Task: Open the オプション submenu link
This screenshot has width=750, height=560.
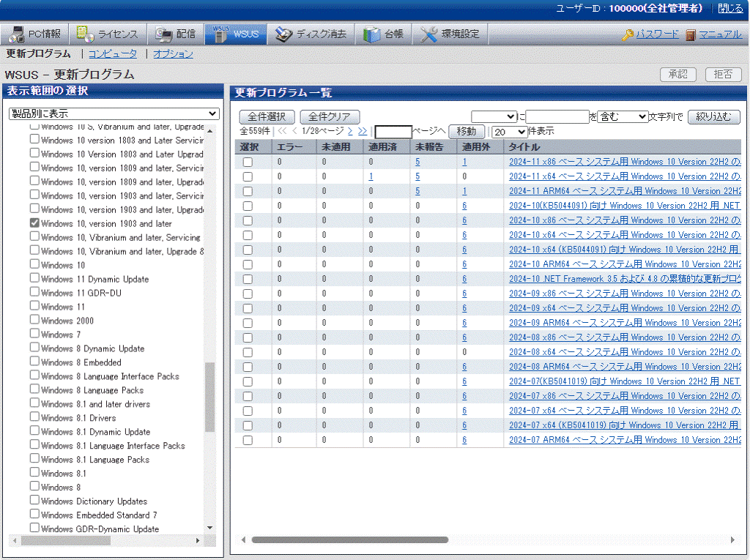Action: 173,54
